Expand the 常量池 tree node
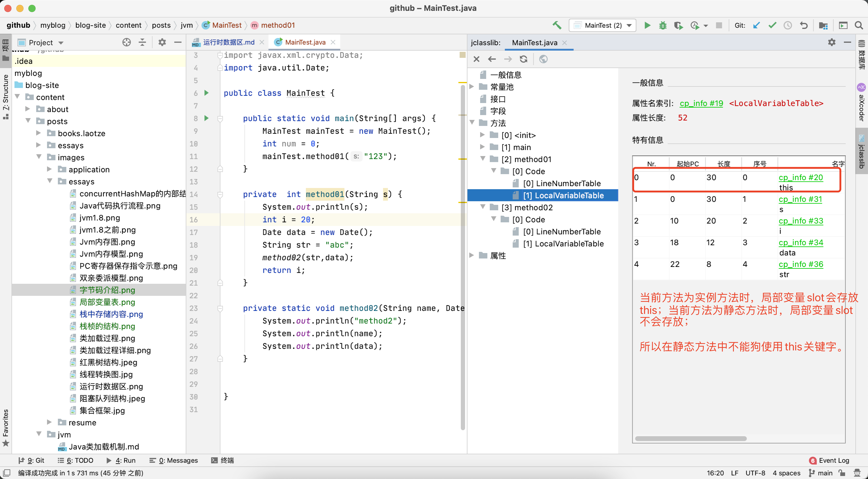 [x=475, y=87]
